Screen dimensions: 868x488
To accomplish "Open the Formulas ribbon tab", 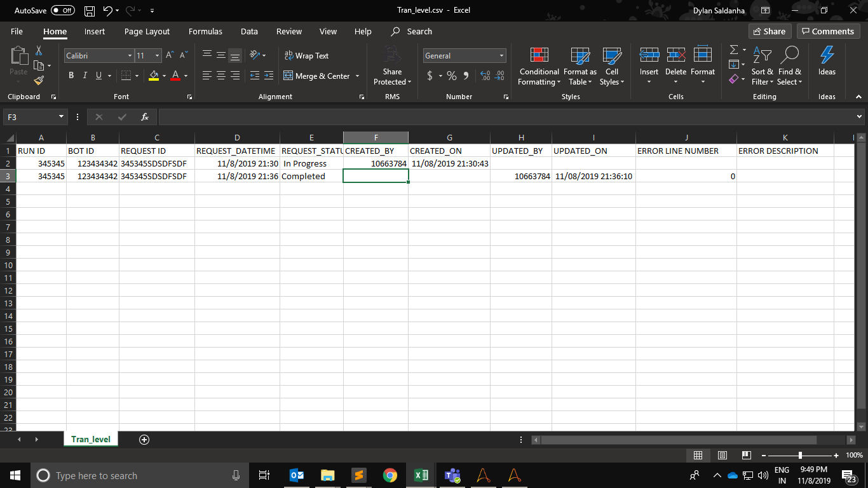I will 205,31.
